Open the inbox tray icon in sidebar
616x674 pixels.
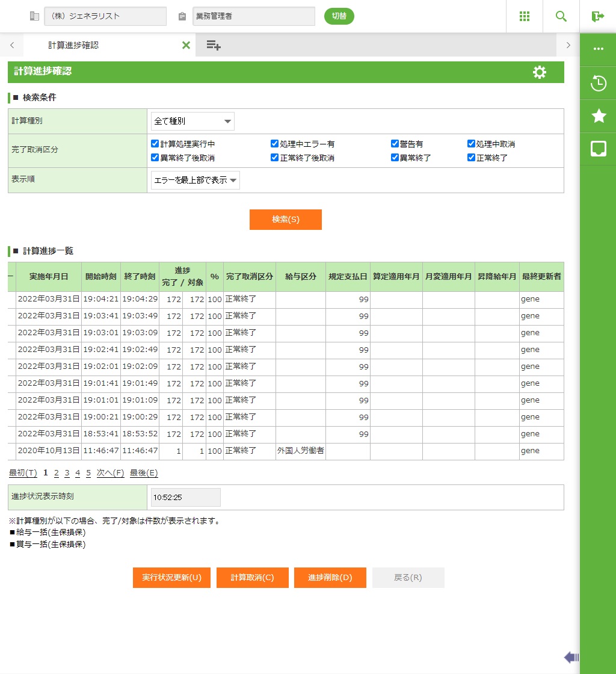598,149
